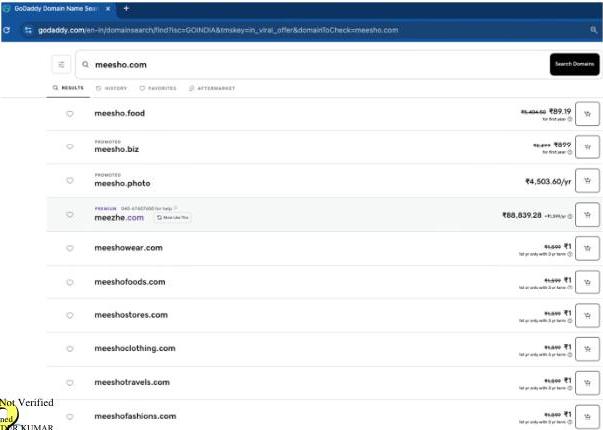This screenshot has width=603, height=430.
Task: Add meeshowear.com to cart
Action: tap(587, 248)
